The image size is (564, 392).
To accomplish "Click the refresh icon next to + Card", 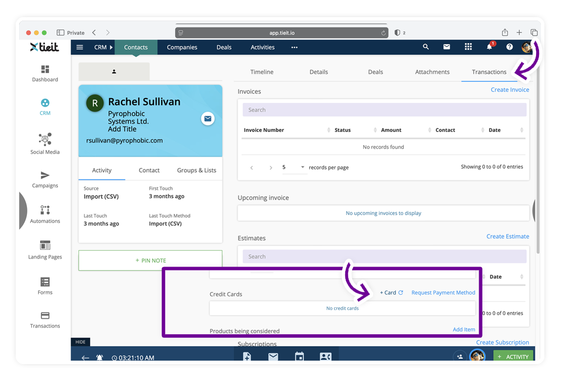I will tap(401, 293).
